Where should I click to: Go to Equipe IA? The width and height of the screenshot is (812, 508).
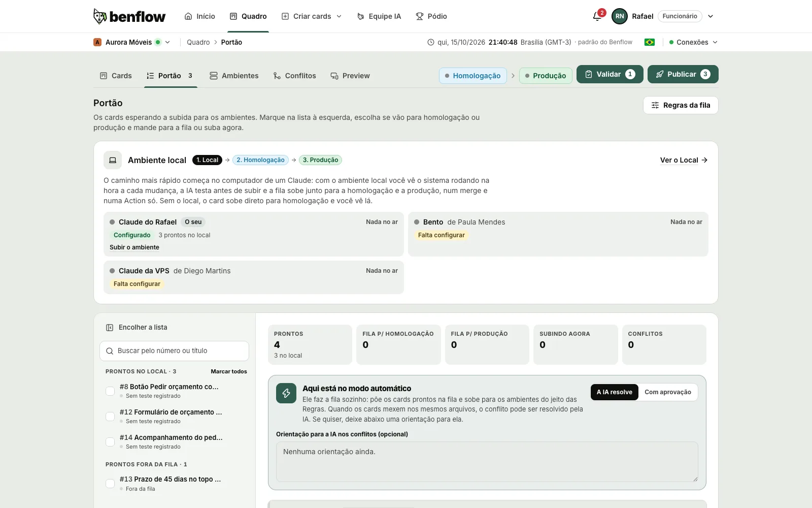pos(379,16)
